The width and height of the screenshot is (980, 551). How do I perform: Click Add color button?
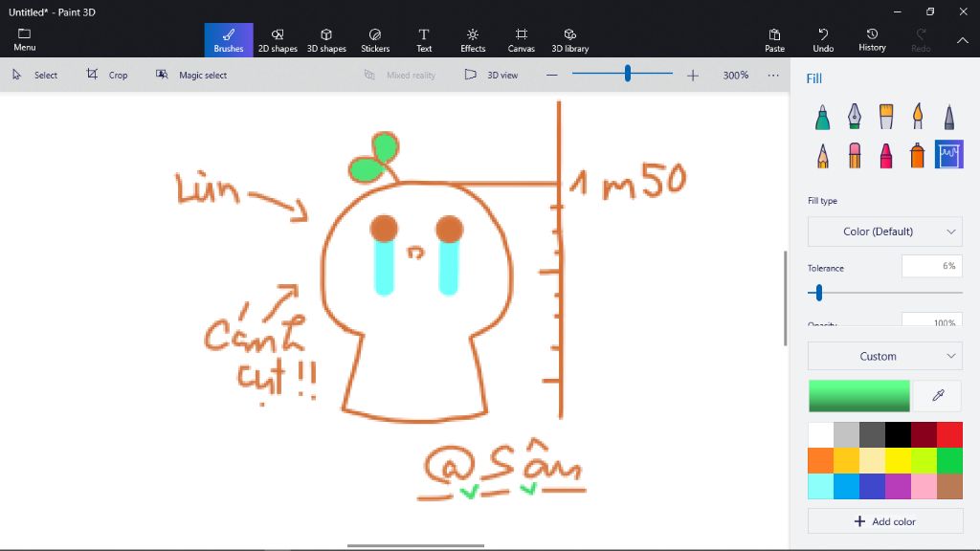tap(885, 521)
